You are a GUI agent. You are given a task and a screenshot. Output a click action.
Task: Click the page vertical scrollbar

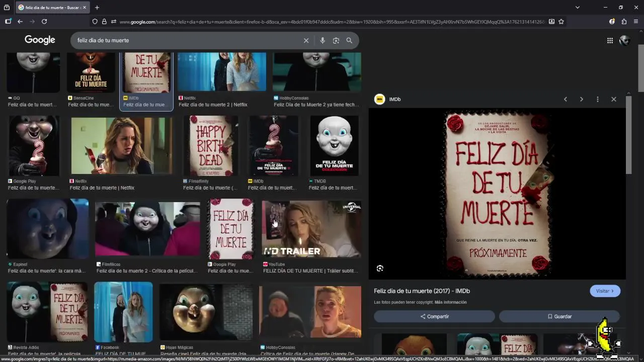pyautogui.click(x=641, y=68)
